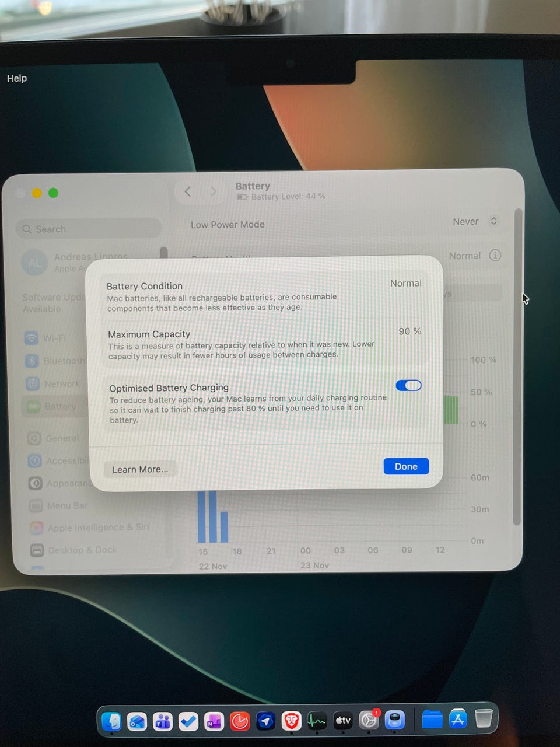
Task: Click the "Maximum Capacity" label
Action: pyautogui.click(x=149, y=334)
